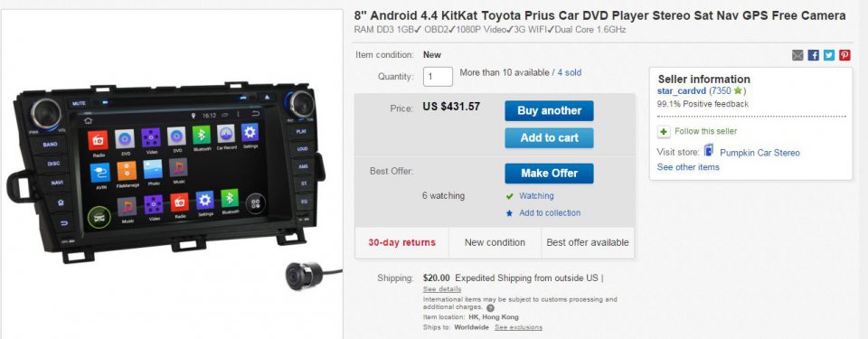Click the Quantity input field
This screenshot has width=868, height=339.
point(438,77)
